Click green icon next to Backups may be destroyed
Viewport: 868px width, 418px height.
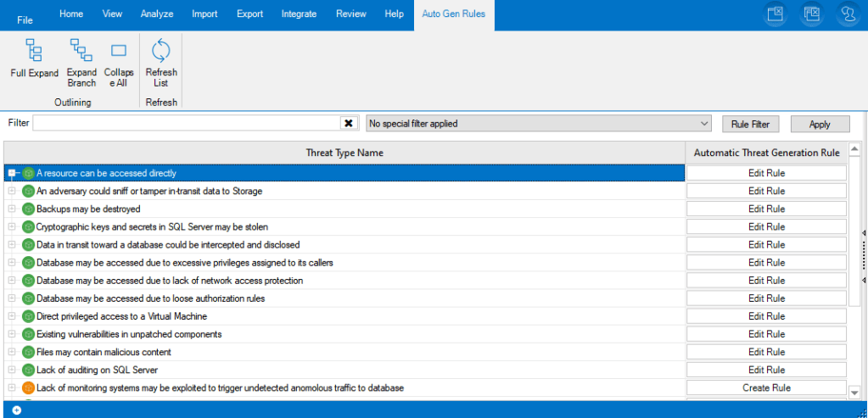[28, 209]
